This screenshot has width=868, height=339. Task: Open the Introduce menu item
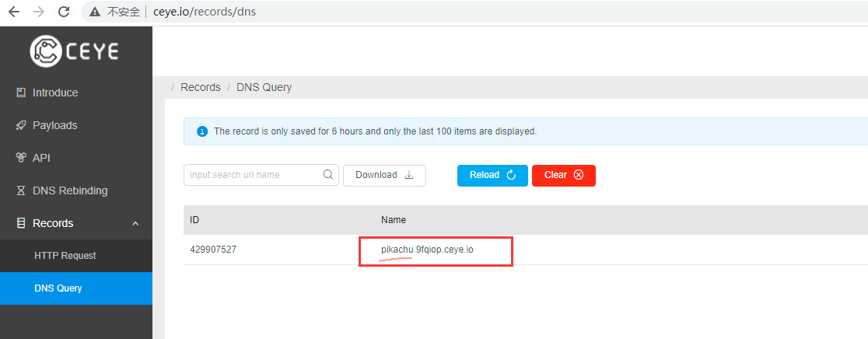(x=54, y=93)
